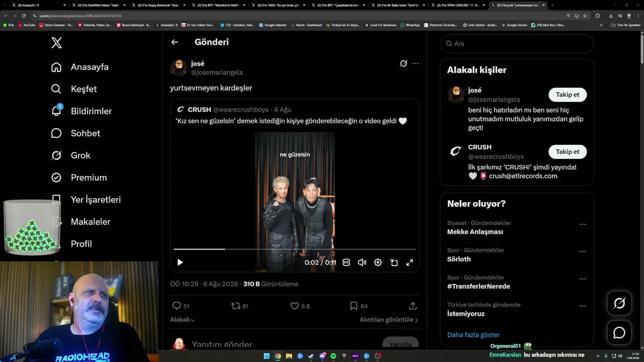644x362 pixels.
Task: Open josé's avatar on the post
Action: [x=179, y=68]
